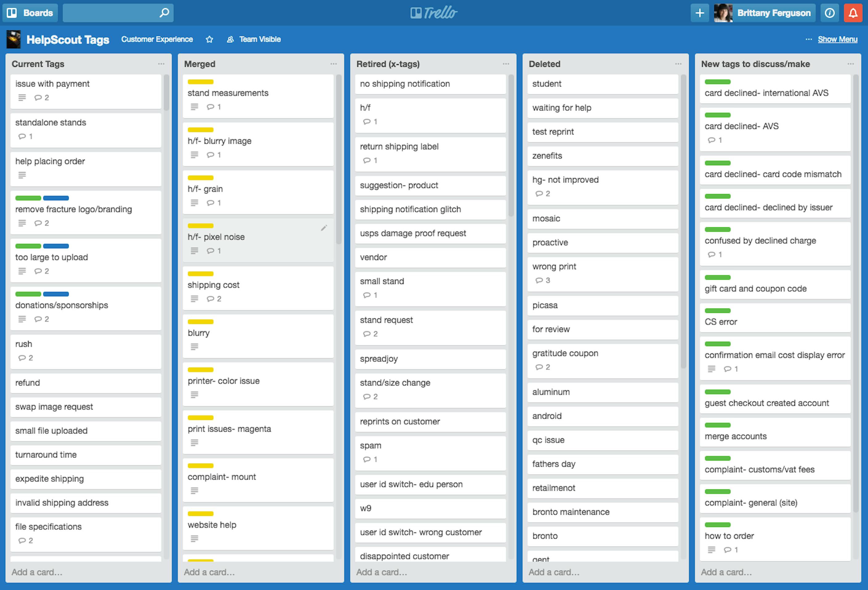Click green label on remove fracture logo card

(28, 198)
